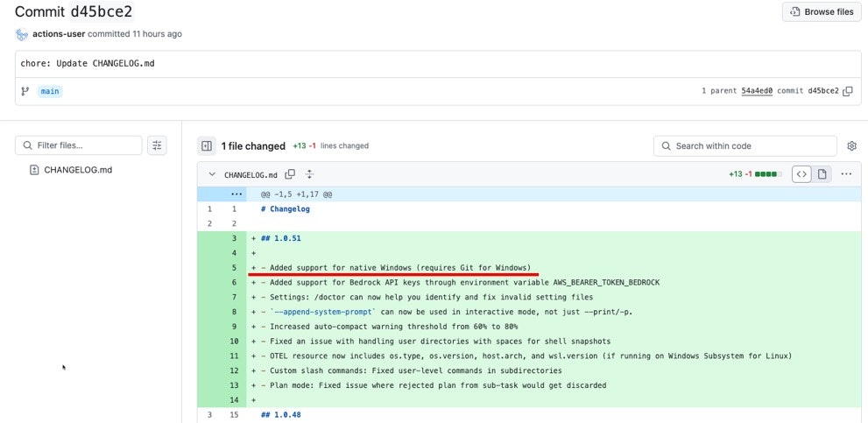This screenshot has height=423, width=868.
Task: Click the CHANGELOG.md file diff icon in tree
Action: (34, 170)
